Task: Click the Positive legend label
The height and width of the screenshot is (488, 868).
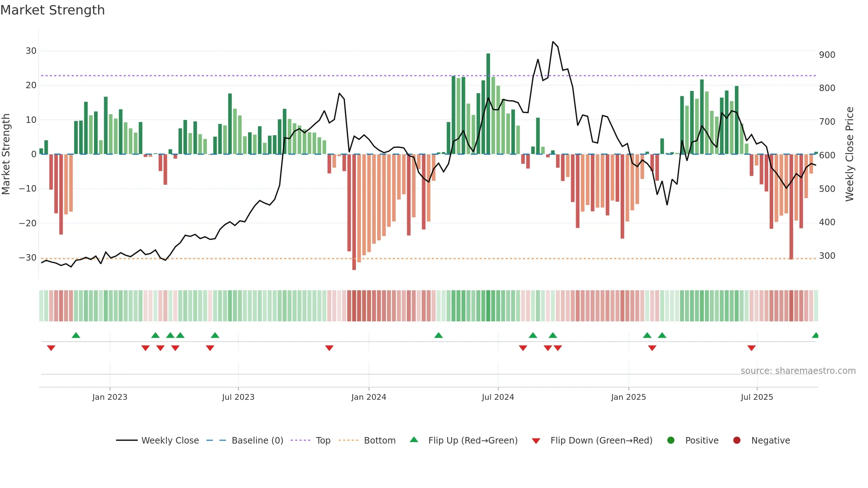Action: point(702,440)
